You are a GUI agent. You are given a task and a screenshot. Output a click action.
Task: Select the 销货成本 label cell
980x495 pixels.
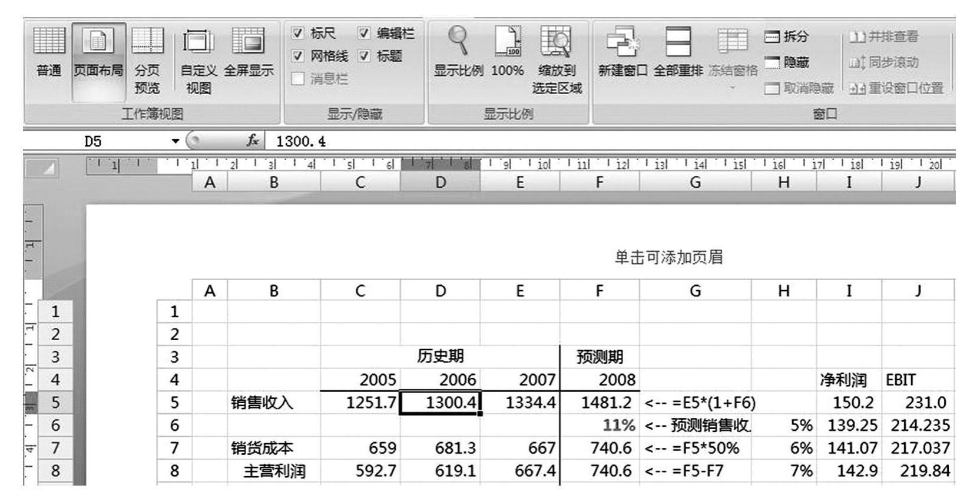[274, 449]
